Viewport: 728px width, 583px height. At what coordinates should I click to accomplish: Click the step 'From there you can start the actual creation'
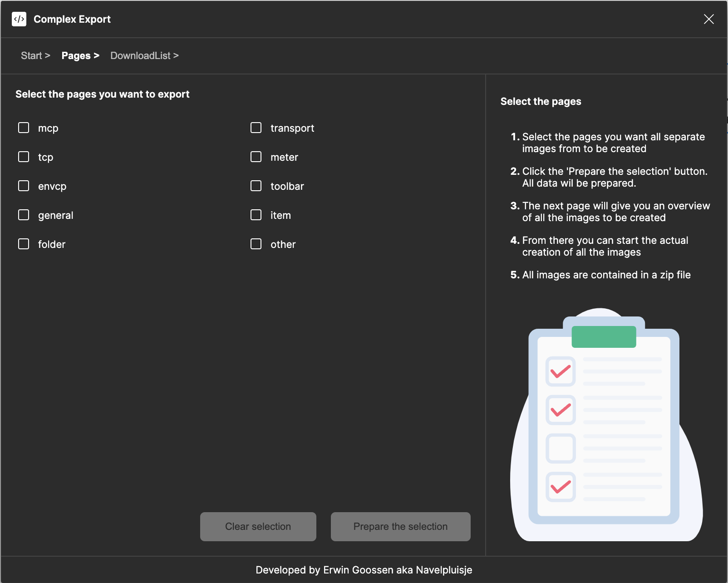click(x=600, y=246)
